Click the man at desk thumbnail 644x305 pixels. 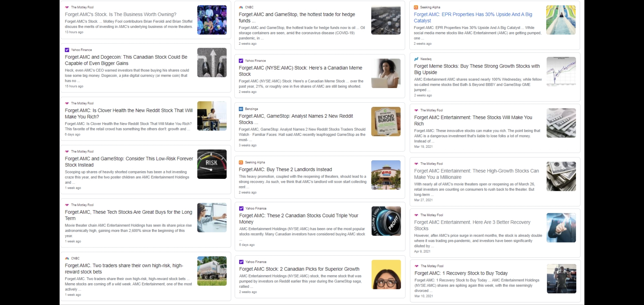212,116
